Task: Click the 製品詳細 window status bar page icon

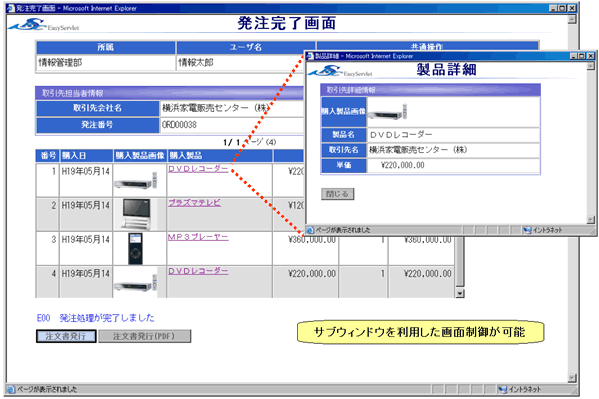Action: 311,230
